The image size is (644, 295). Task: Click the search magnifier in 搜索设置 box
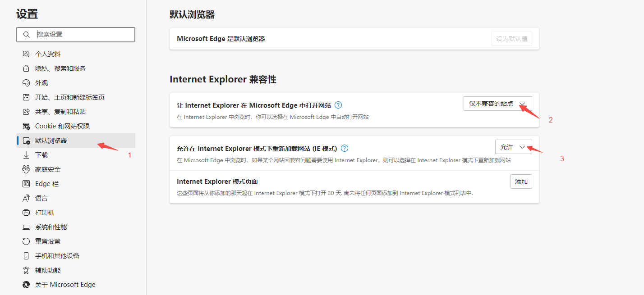(x=26, y=34)
